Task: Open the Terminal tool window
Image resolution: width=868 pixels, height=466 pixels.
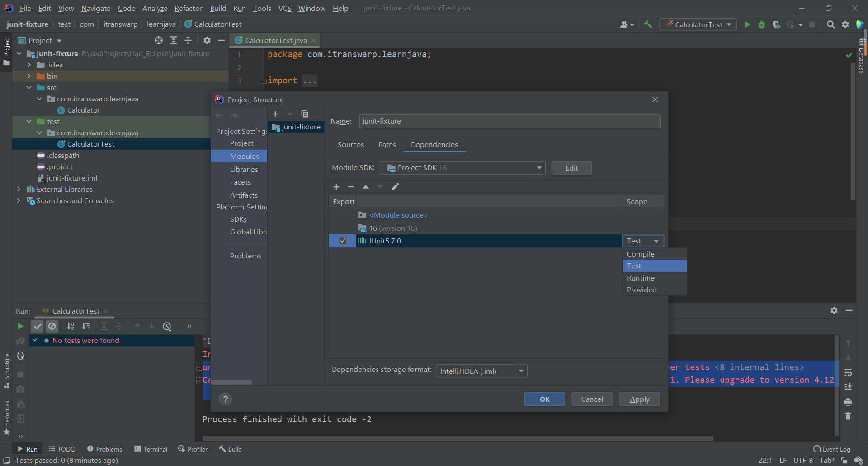Action: tap(151, 449)
